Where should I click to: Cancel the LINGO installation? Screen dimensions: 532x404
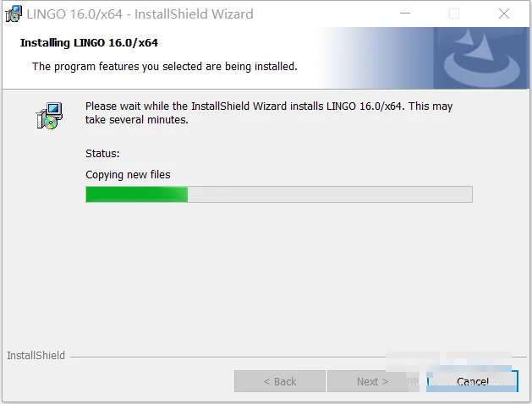[472, 381]
